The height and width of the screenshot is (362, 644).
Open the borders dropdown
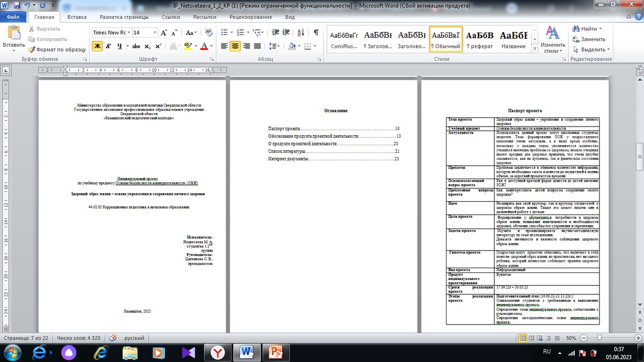316,46
